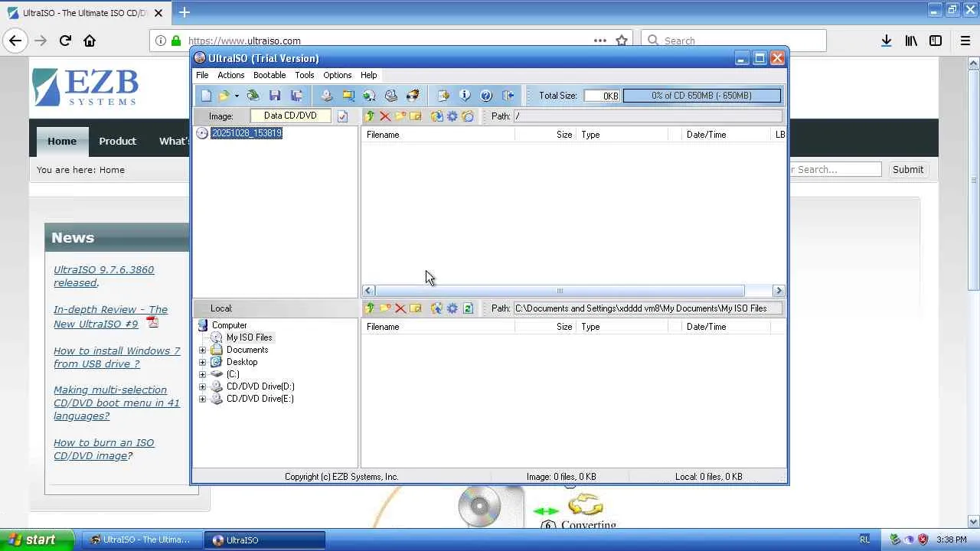Viewport: 980px width, 551px height.
Task: Expand the Documents tree node
Action: pos(202,350)
